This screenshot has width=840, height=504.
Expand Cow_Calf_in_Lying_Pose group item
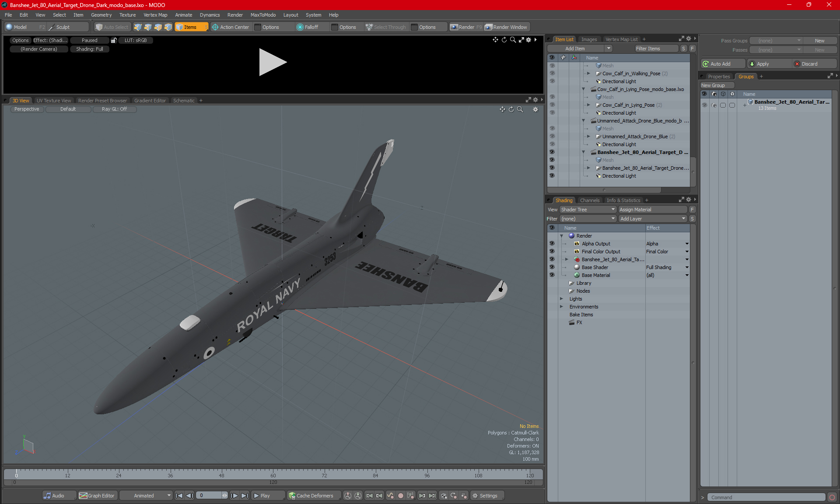point(588,105)
